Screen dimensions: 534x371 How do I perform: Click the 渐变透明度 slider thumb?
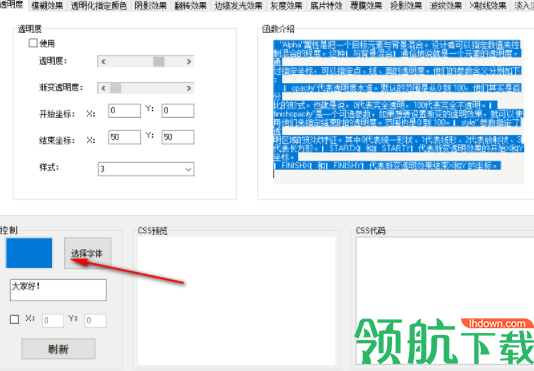tap(115, 88)
